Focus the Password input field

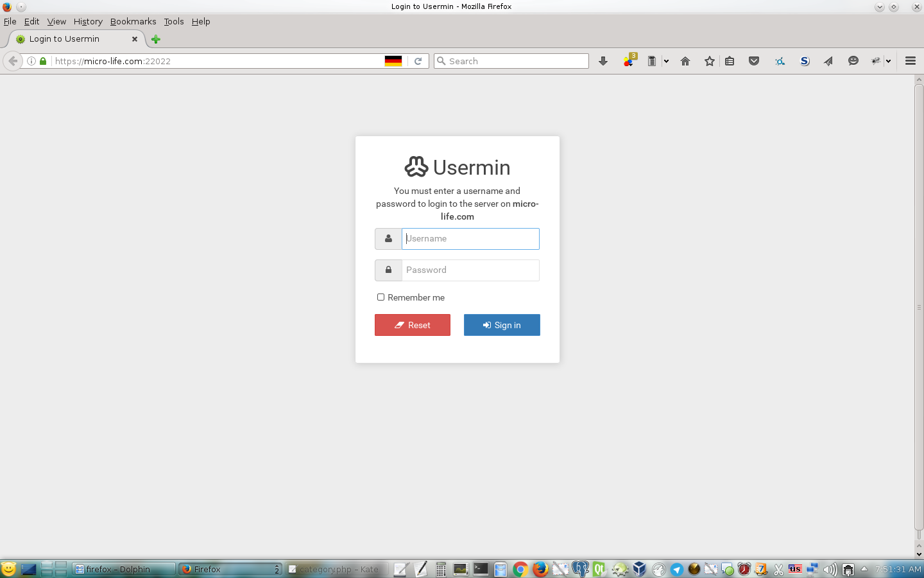tap(470, 270)
